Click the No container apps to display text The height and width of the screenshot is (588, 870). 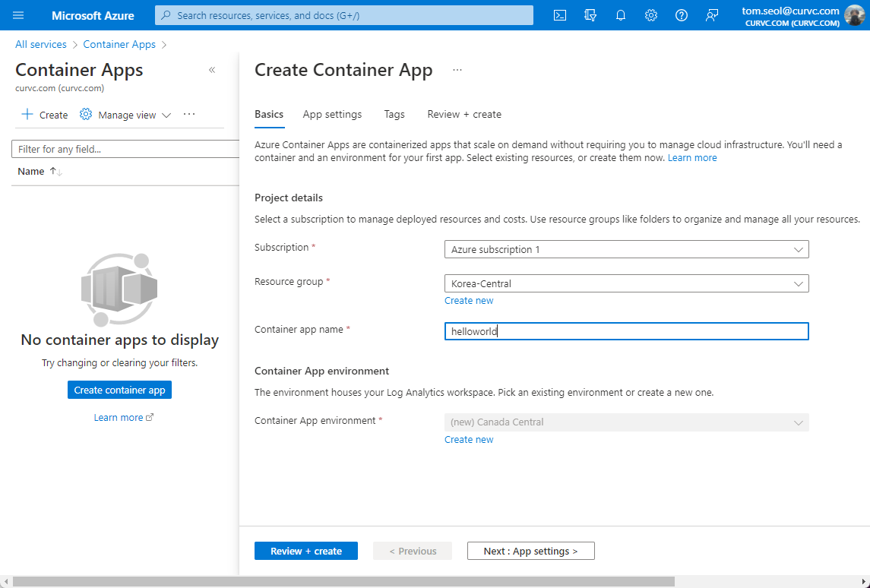click(120, 340)
